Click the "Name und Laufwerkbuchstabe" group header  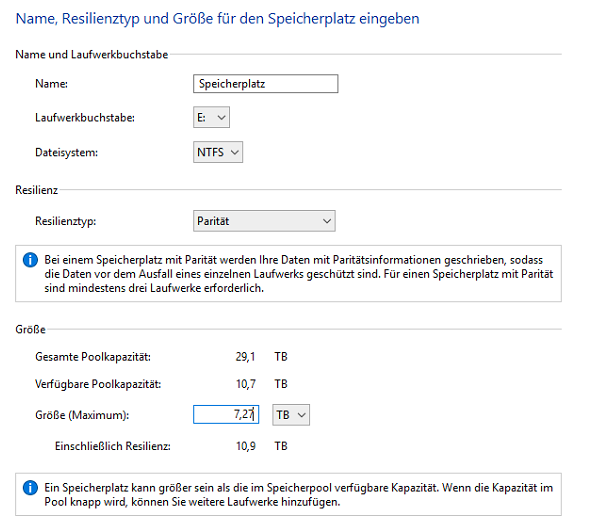coord(92,54)
